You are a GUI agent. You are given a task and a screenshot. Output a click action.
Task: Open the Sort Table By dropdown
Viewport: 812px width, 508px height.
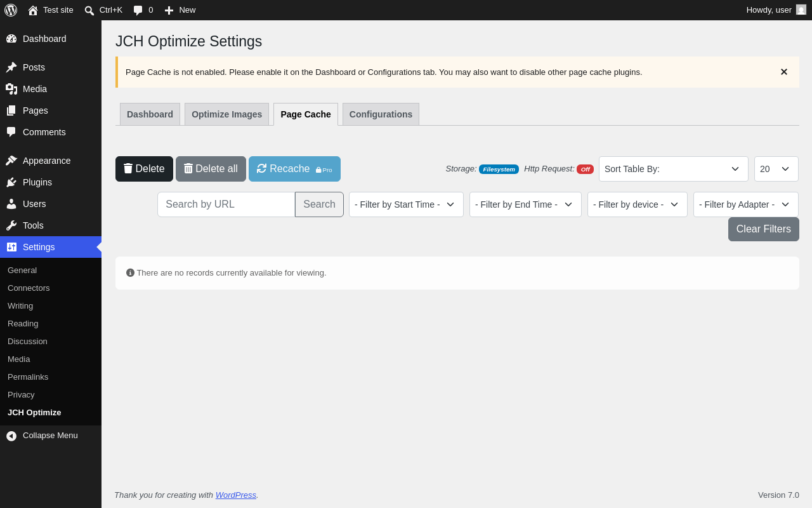(x=674, y=169)
